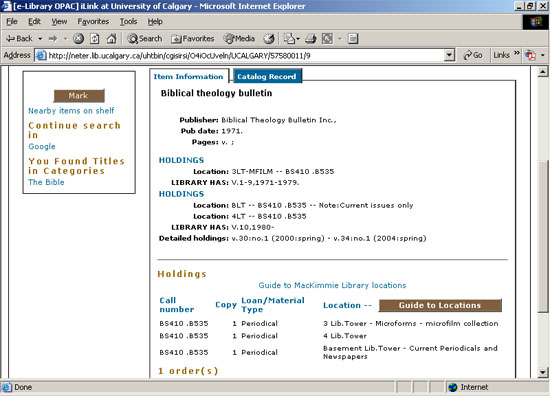The width and height of the screenshot is (550, 396).
Task: Click the Mark button
Action: click(79, 96)
